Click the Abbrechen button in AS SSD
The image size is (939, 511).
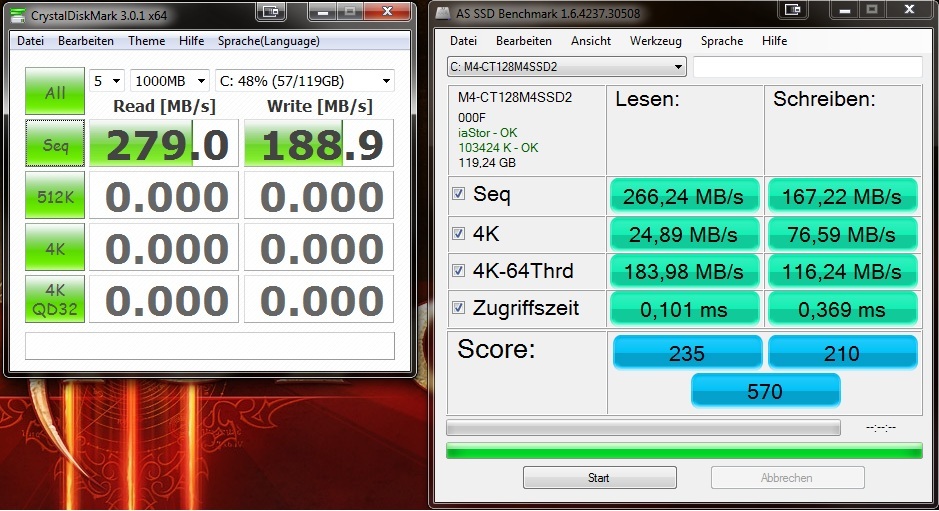coord(787,477)
